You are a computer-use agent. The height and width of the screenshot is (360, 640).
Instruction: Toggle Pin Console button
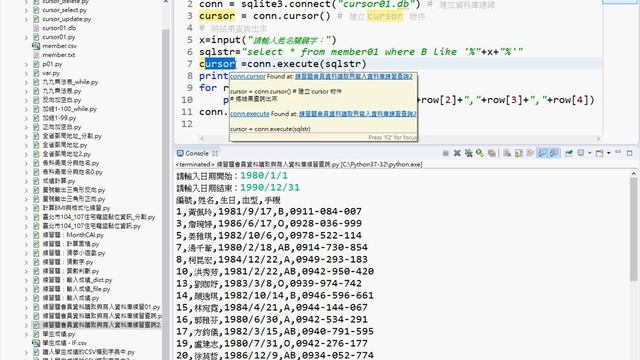tap(569, 153)
